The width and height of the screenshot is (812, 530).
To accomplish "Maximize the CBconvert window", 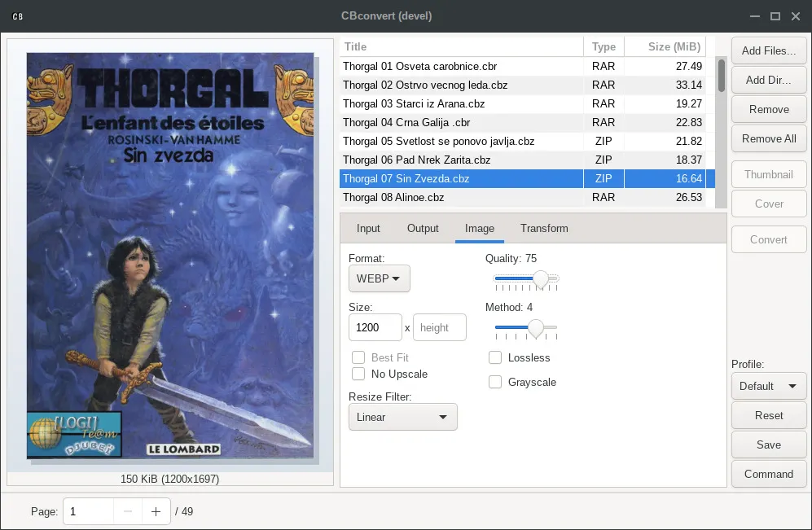I will 775,16.
